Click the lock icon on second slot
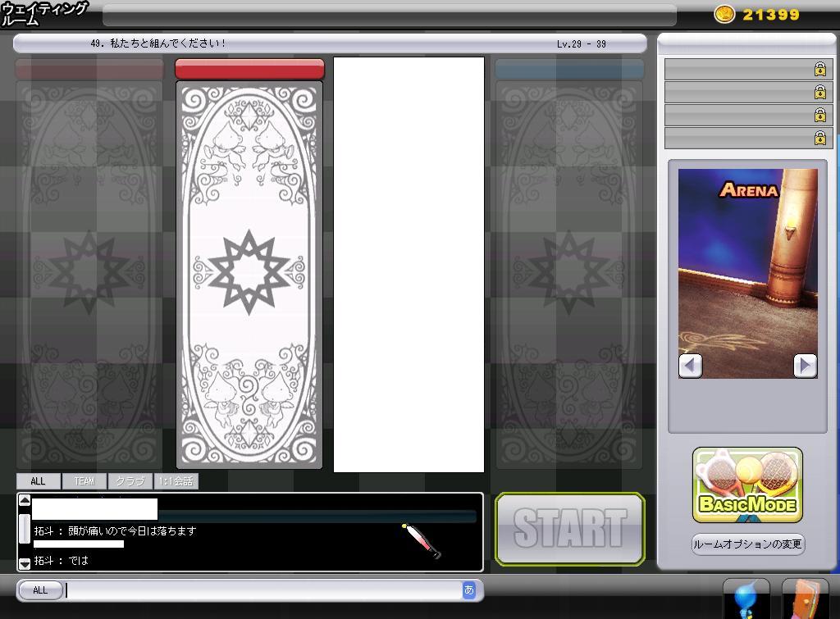Viewport: 840px width, 619px height. (819, 93)
